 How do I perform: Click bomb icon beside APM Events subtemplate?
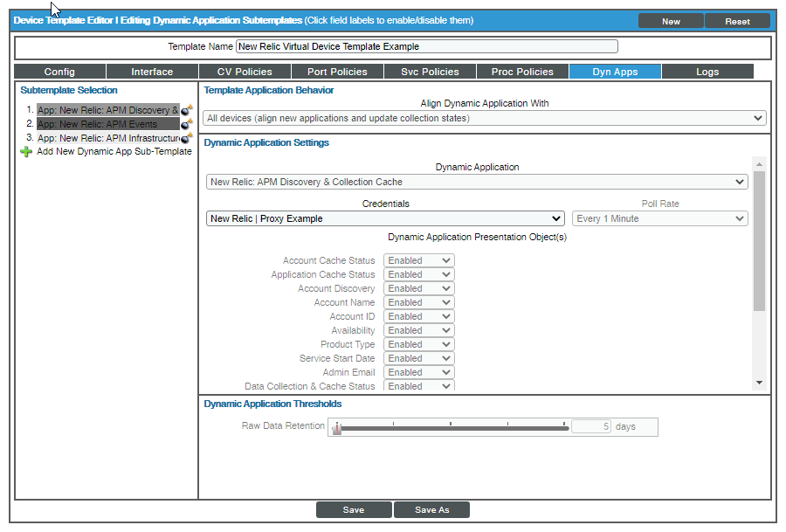187,124
